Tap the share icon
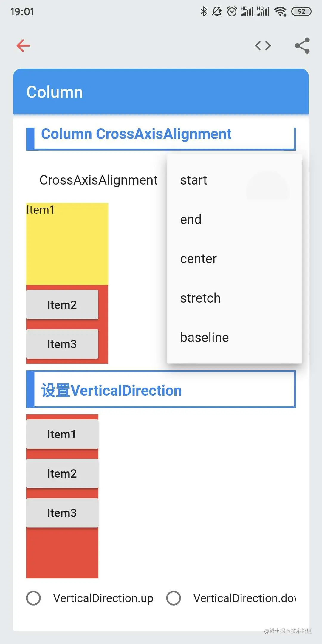This screenshot has height=644, width=322. pyautogui.click(x=302, y=46)
